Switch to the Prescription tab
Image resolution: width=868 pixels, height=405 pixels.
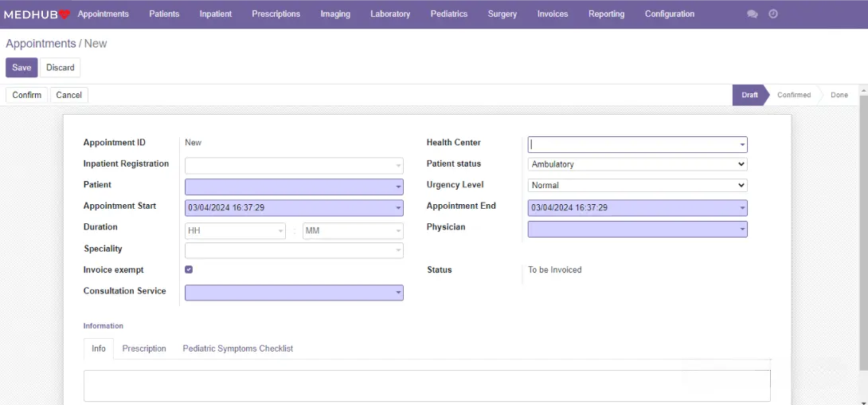144,348
